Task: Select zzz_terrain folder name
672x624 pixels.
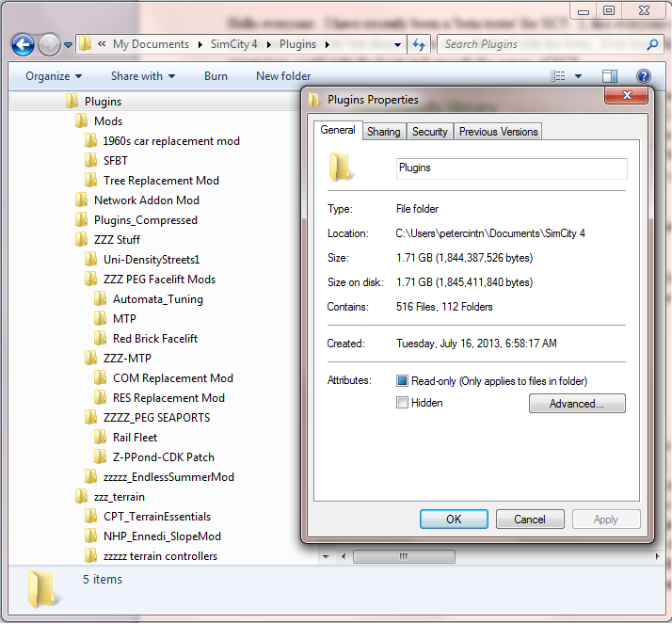Action: click(x=120, y=497)
